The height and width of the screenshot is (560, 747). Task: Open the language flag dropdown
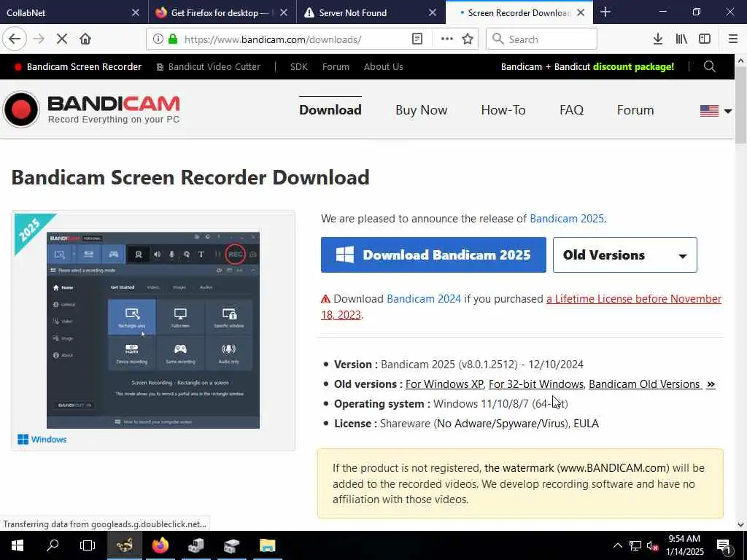coord(716,111)
